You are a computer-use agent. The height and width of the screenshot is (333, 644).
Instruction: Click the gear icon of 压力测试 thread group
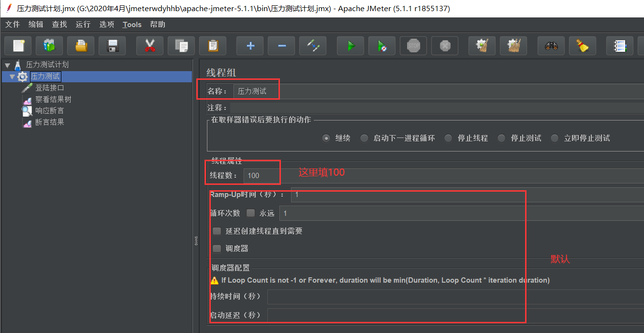[23, 76]
